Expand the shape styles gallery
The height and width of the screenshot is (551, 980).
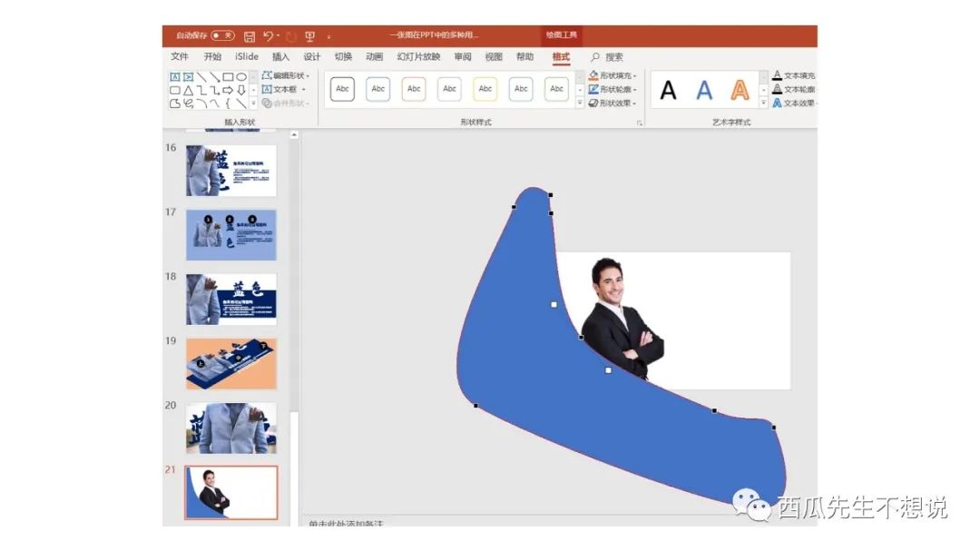pos(579,103)
